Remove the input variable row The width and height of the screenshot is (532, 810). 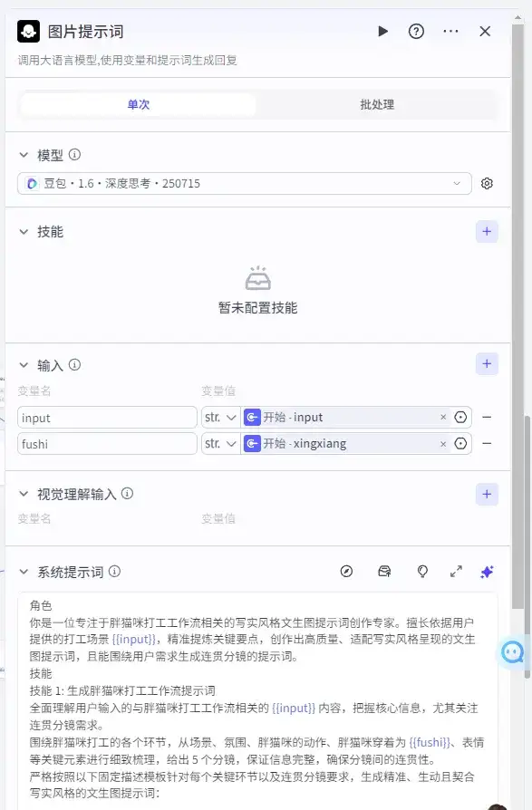click(x=487, y=418)
